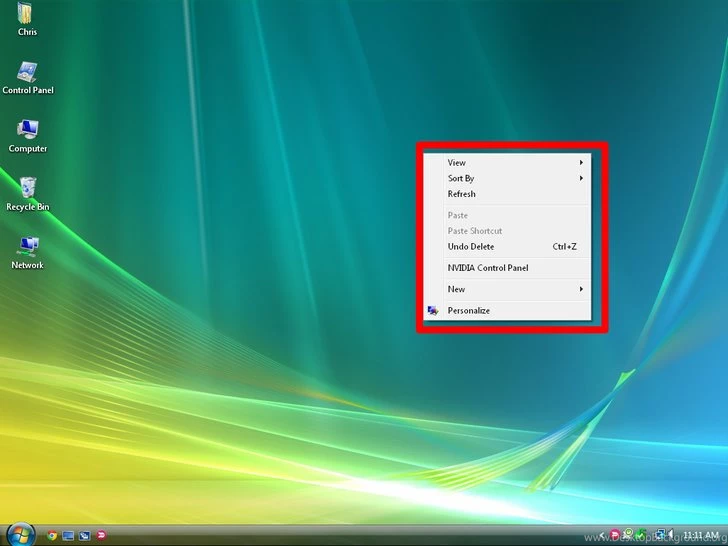Viewport: 728px width, 546px height.
Task: Click the green checkmark circle tray icon
Action: tap(628, 533)
